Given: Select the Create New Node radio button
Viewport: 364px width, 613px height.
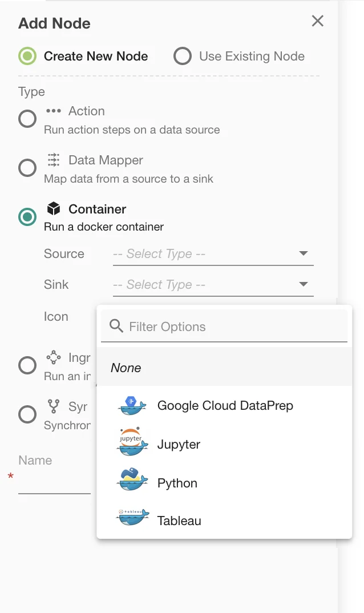Looking at the screenshot, I should (27, 57).
